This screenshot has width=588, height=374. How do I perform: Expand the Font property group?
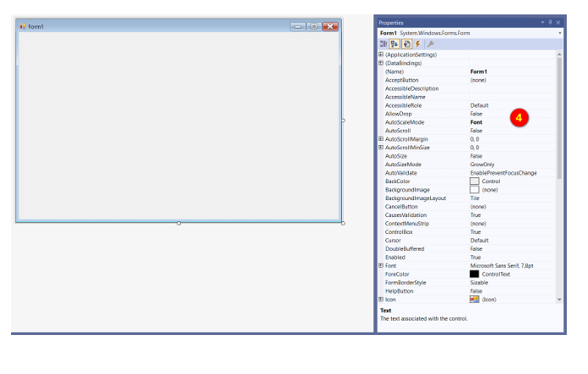point(381,265)
